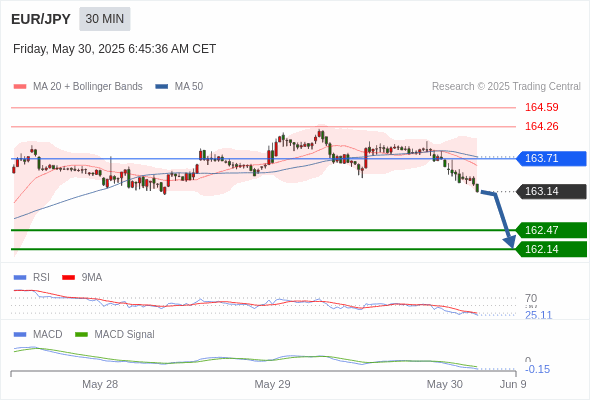
Task: Select the 163.14 current price label
Action: [551, 192]
